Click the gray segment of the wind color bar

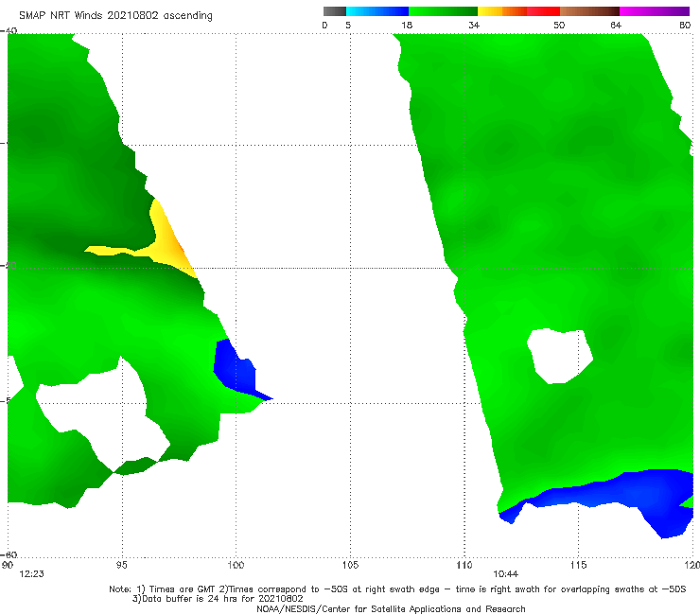coord(335,11)
